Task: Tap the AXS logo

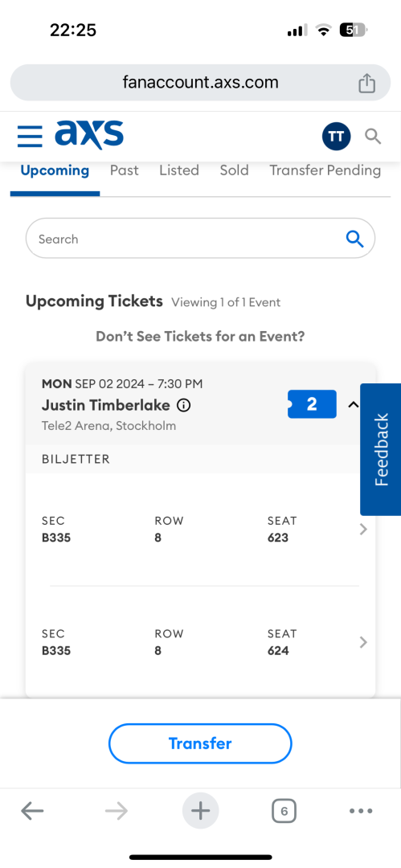Action: click(x=89, y=134)
